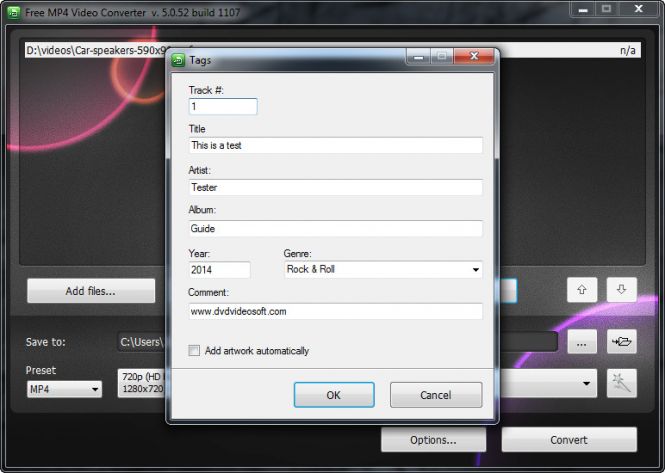Close the Free MP4 Video Converter window

click(x=638, y=9)
